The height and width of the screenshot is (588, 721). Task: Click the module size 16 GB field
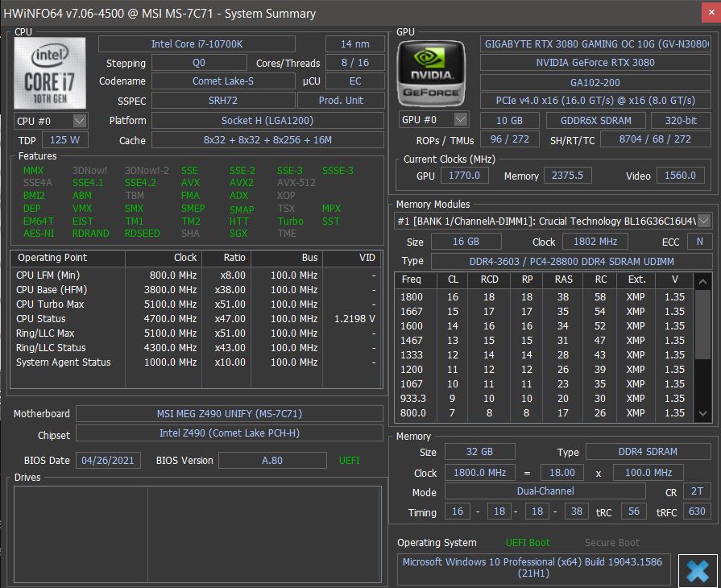click(x=466, y=242)
